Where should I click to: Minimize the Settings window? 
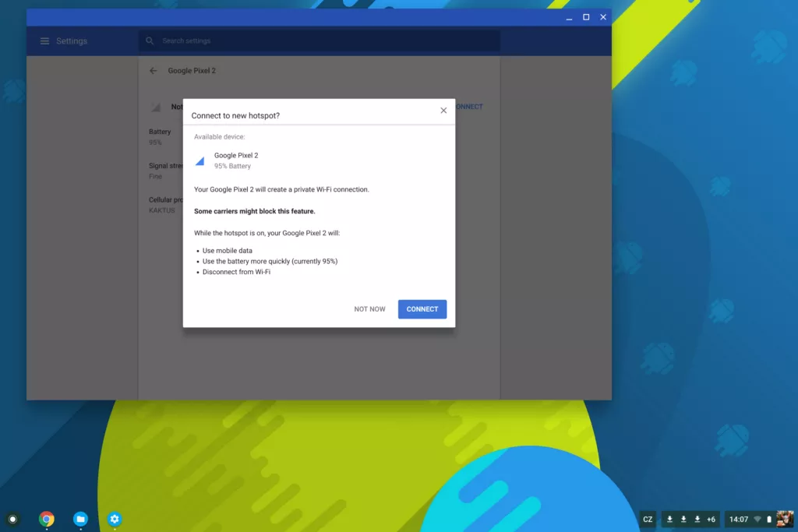tap(569, 17)
